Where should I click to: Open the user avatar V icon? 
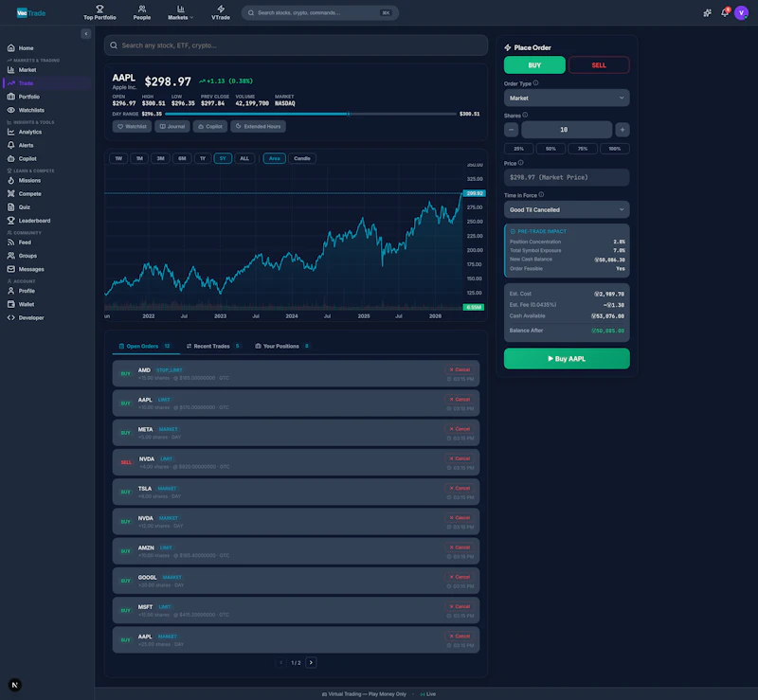click(741, 13)
